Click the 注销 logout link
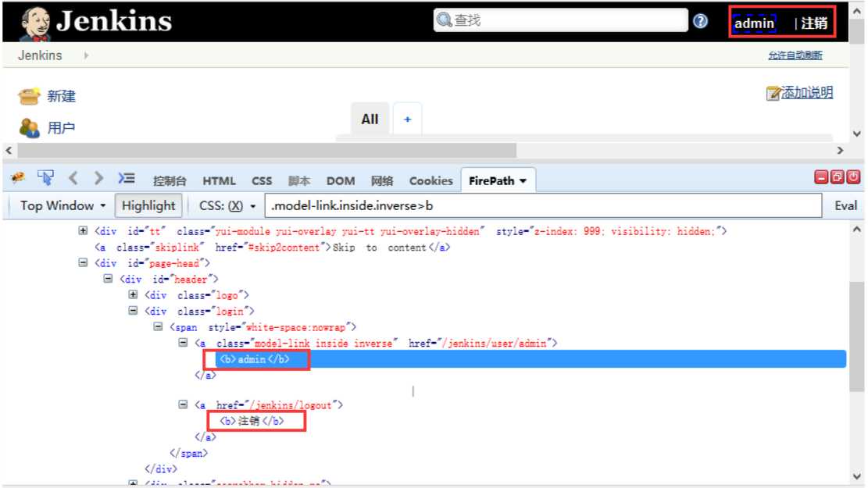Image resolution: width=868 pixels, height=488 pixels. tap(814, 23)
